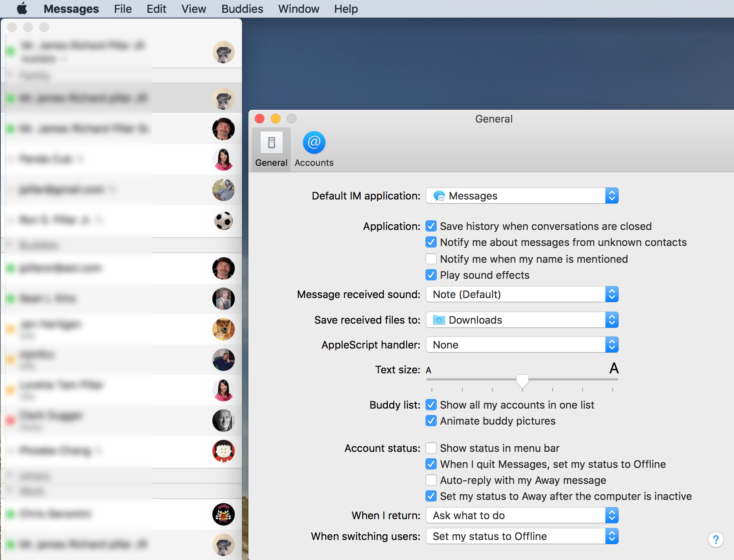Open the Accounts @ preferences icon
The width and height of the screenshot is (734, 560).
[x=314, y=149]
